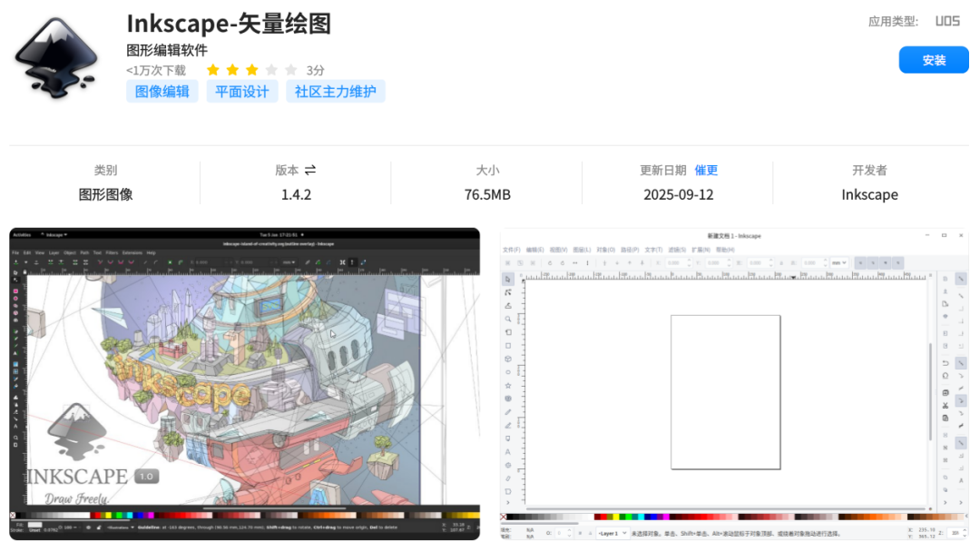Click the UOS application type value
The height and width of the screenshot is (552, 980).
tap(947, 21)
